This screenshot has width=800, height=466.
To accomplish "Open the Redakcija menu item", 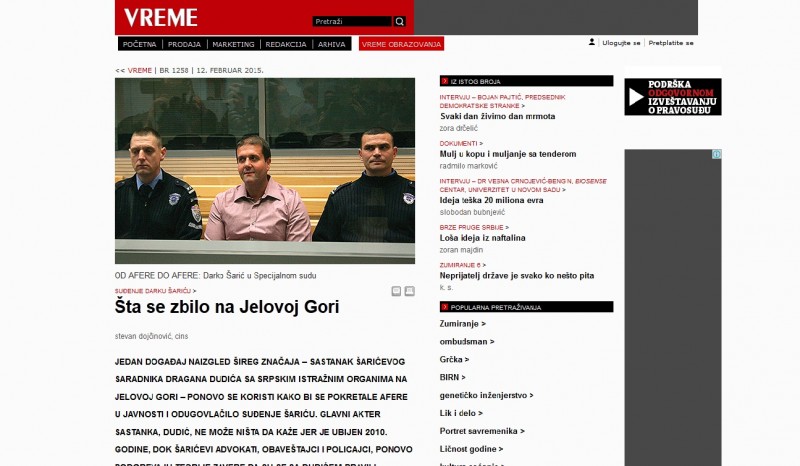I will click(x=286, y=44).
